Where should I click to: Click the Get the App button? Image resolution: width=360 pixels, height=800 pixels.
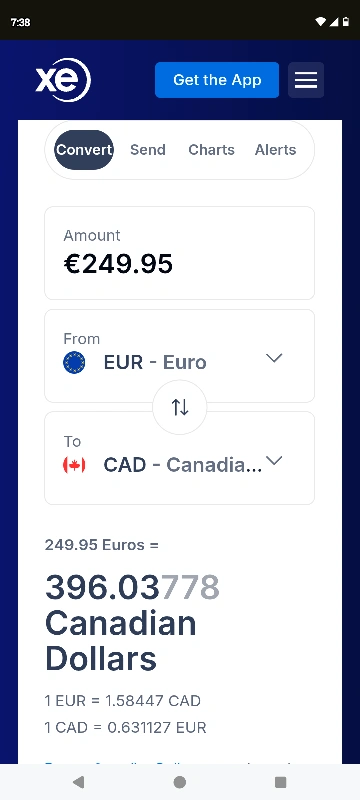pyautogui.click(x=217, y=80)
